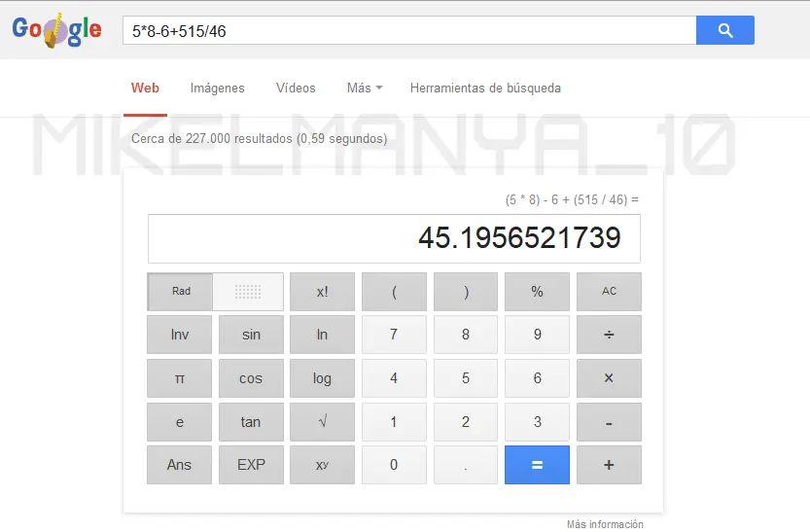Click the result display 45.1956521739
Screen dimensions: 810x532
[394, 238]
